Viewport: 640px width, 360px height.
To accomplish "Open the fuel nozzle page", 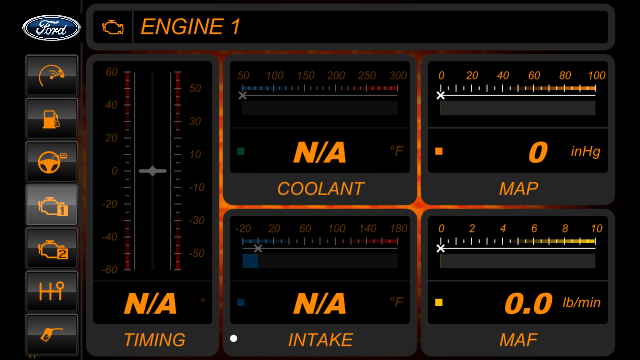I will pyautogui.click(x=51, y=335).
